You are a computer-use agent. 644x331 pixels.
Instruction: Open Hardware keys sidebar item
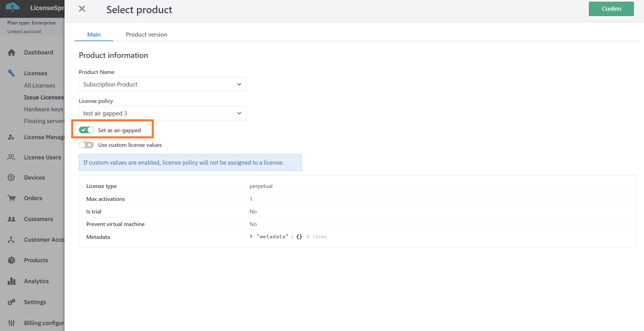point(43,109)
